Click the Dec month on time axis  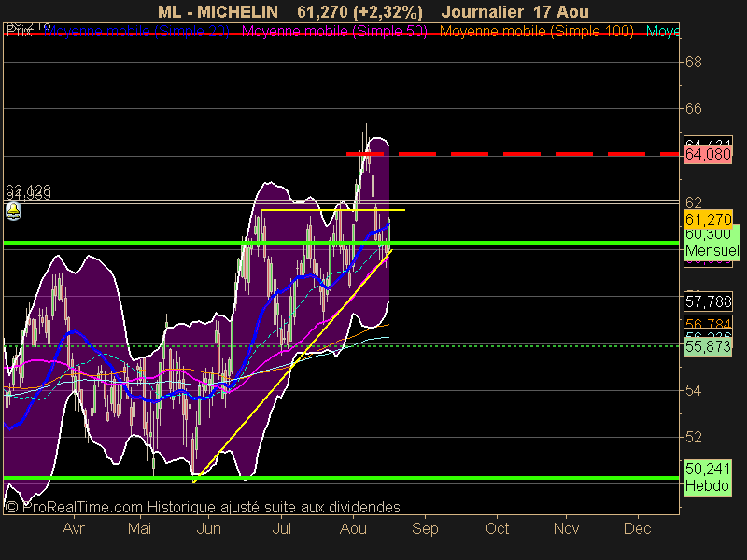click(638, 528)
